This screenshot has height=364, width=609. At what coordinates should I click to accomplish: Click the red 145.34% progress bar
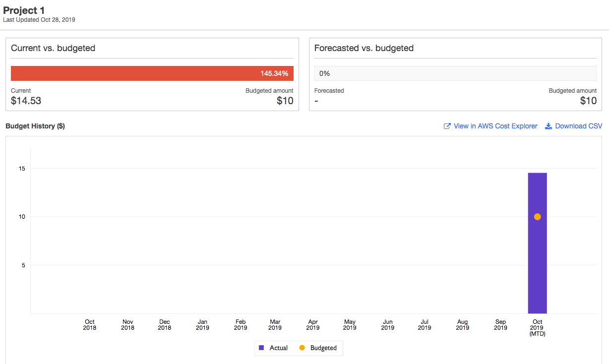click(x=152, y=73)
